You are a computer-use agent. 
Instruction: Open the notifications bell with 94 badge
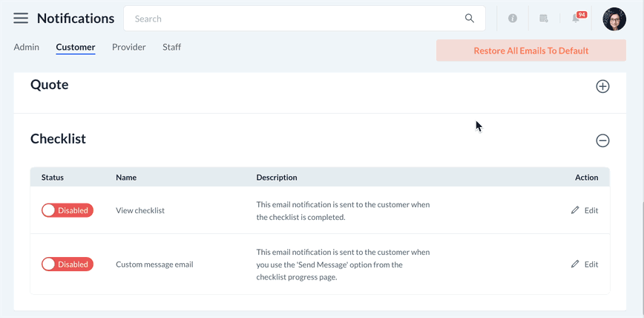coord(576,19)
